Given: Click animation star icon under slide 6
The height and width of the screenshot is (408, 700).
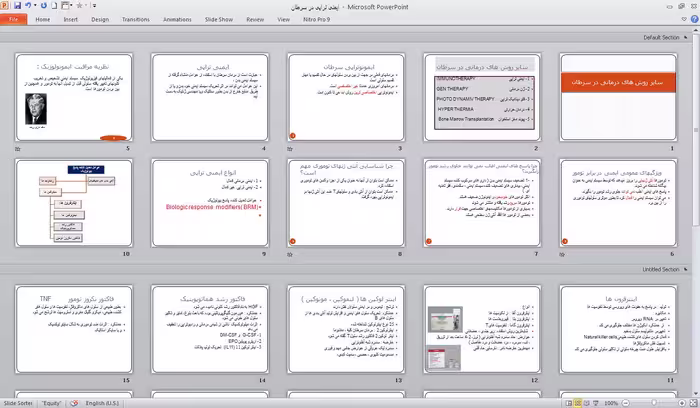Looking at the screenshot, I should point(562,254).
